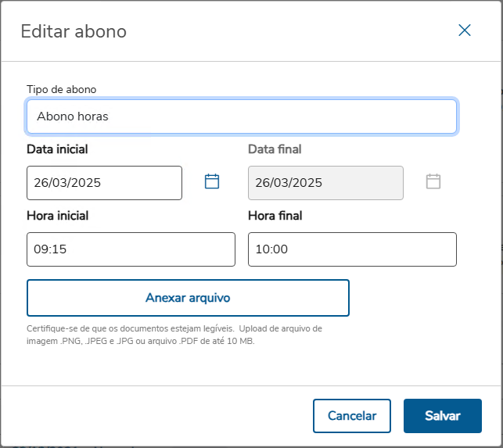
Task: Open calendar picker for Data inicial
Action: (212, 181)
